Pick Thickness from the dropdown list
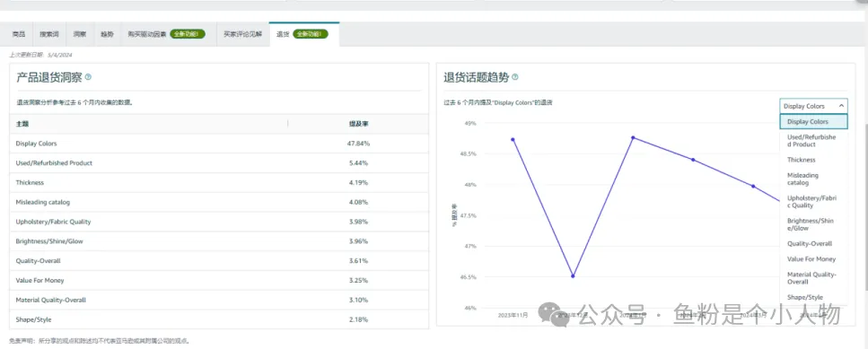This screenshot has width=868, height=349. 813,160
